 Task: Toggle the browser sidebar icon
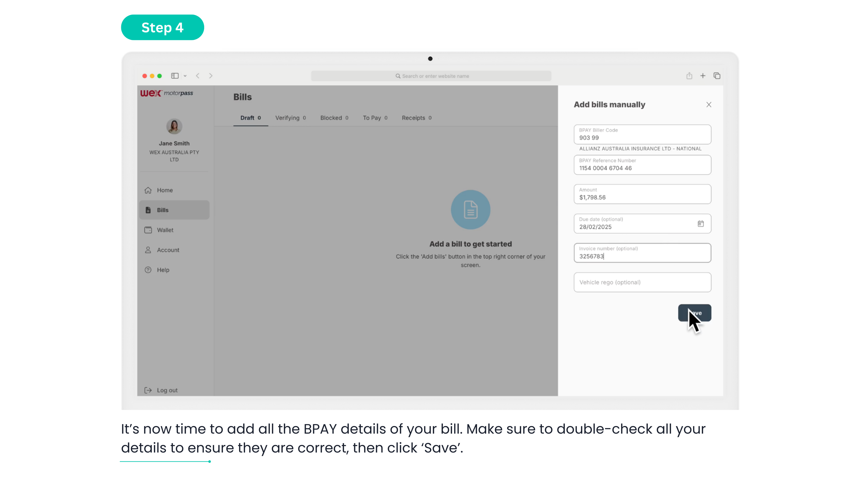(175, 76)
